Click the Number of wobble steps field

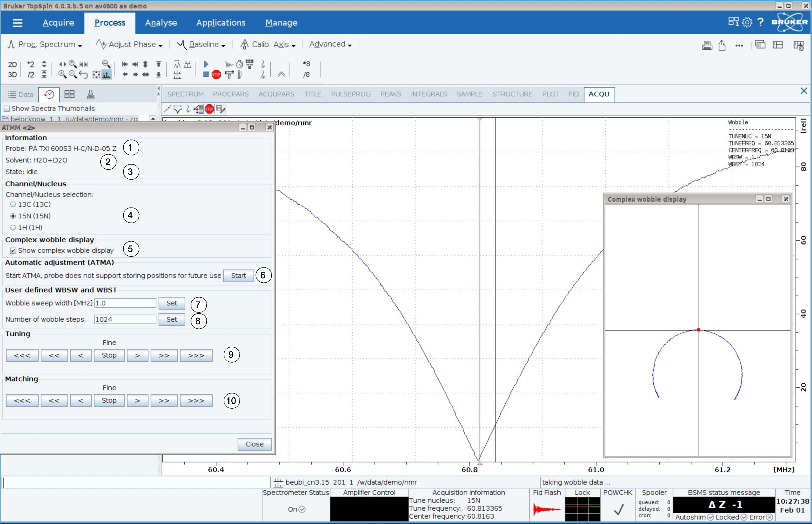pyautogui.click(x=125, y=320)
